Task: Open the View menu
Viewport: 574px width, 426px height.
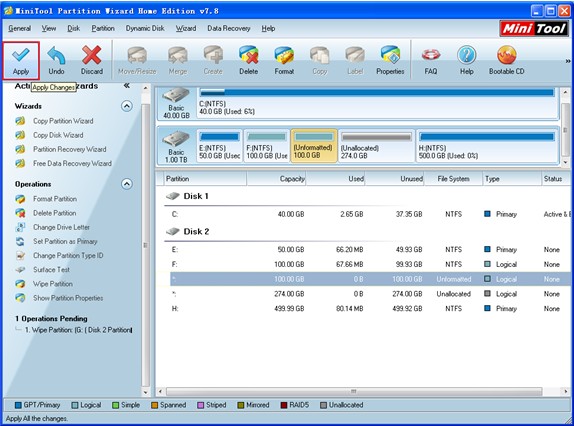Action: [x=49, y=28]
